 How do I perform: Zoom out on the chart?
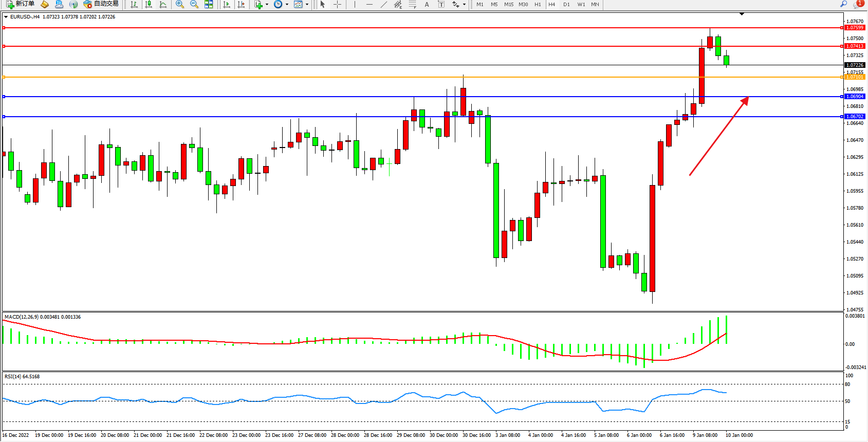click(x=194, y=4)
